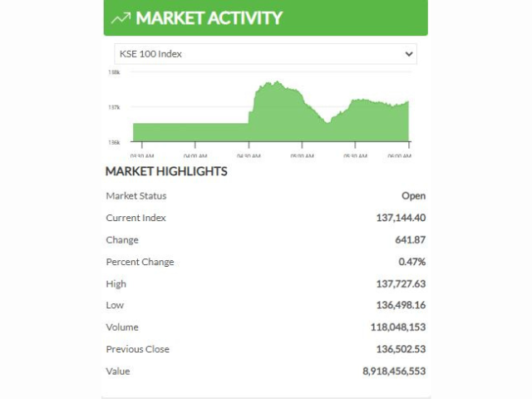Click the flat chart area before 04:30
The height and width of the screenshot is (399, 532).
coord(190,132)
